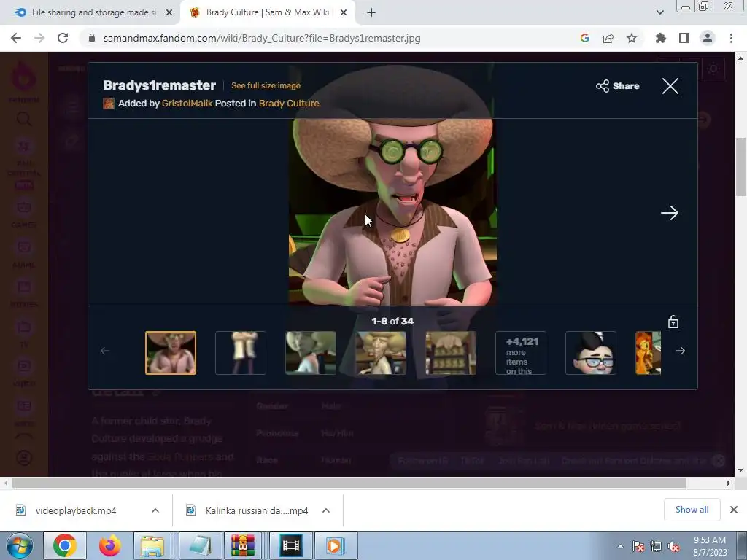Advance thumbnail carousel with right arrow
This screenshot has height=560, width=747.
pos(681,351)
